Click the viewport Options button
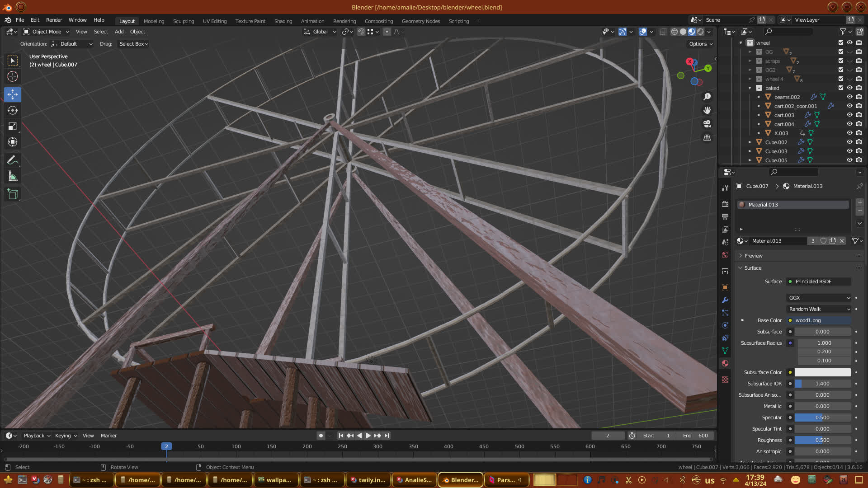The image size is (868, 488). point(700,44)
